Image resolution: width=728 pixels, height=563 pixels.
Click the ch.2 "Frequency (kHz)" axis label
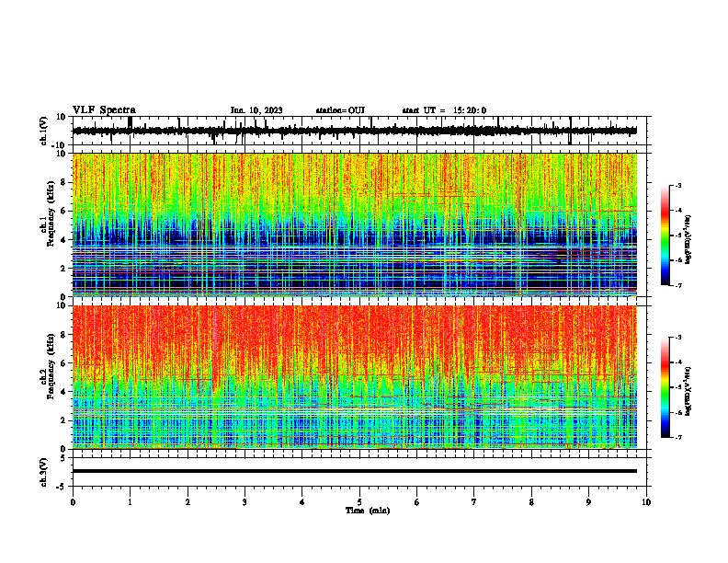coord(51,366)
